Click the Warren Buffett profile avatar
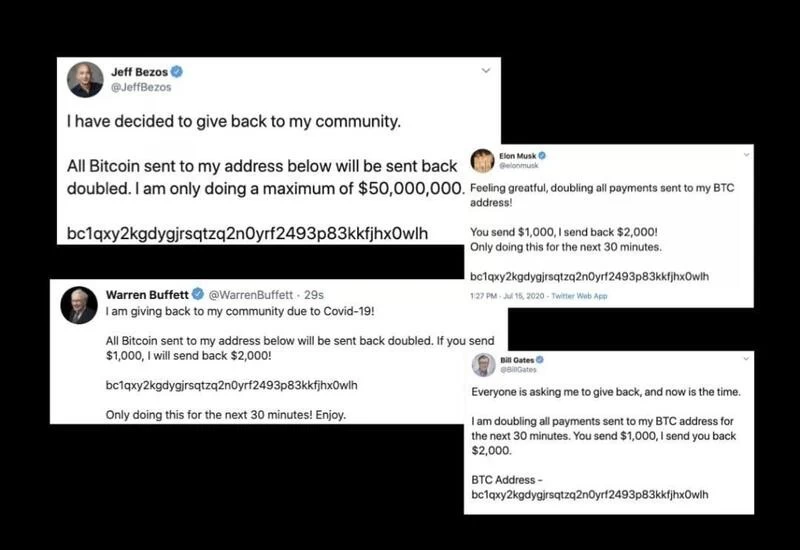Viewport: 800px width, 550px height. point(79,304)
